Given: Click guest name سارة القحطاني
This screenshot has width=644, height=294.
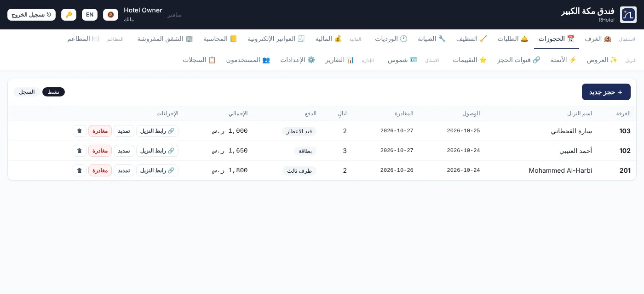Looking at the screenshot, I should pyautogui.click(x=571, y=131).
